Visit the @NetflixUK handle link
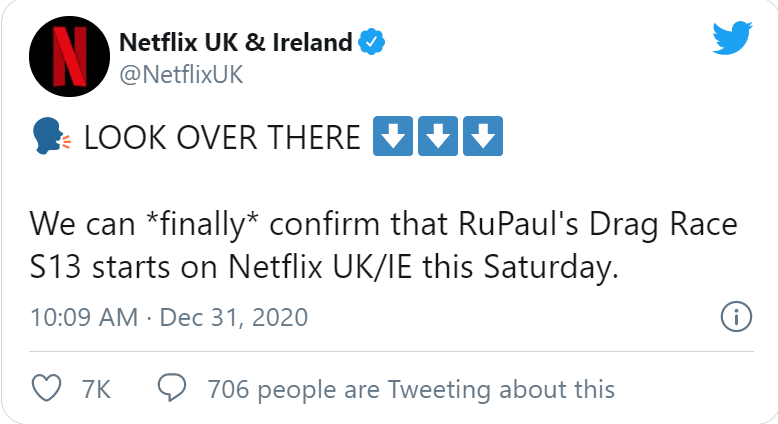Image resolution: width=778 pixels, height=424 pixels. pyautogui.click(x=181, y=75)
